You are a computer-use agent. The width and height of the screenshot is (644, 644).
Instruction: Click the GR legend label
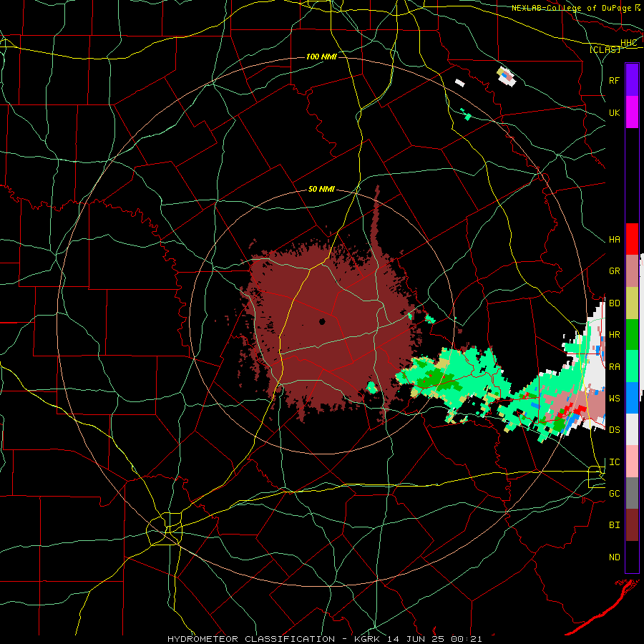click(x=614, y=271)
